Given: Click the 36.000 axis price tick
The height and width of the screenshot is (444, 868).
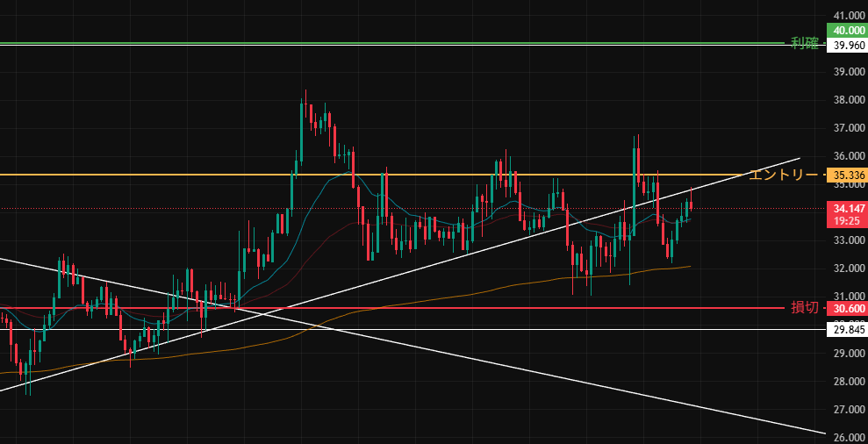Looking at the screenshot, I should [849, 157].
